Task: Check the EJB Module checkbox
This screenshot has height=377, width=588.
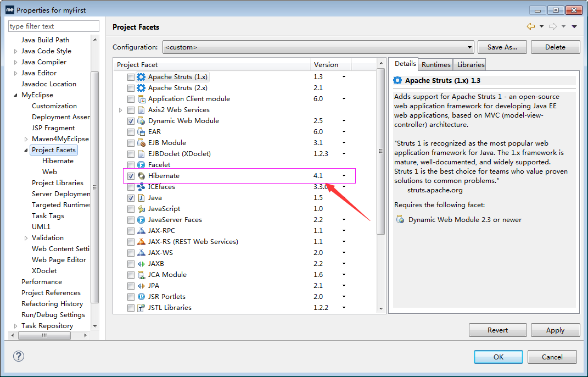Action: (x=131, y=143)
